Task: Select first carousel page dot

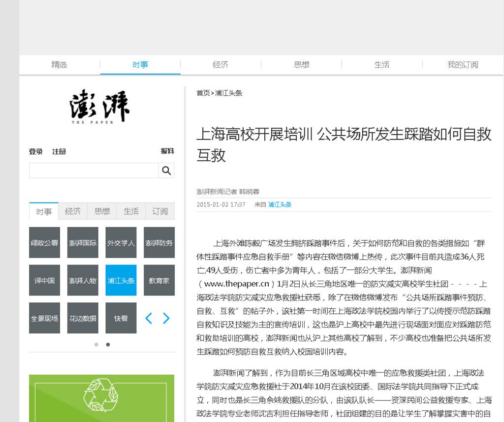Action: point(96,344)
